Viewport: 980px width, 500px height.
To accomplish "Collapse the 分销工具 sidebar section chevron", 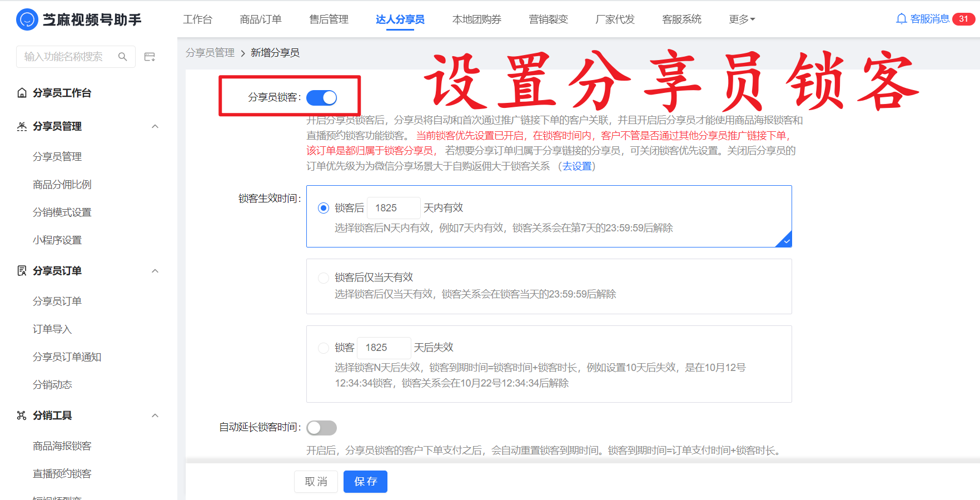I will pos(155,415).
